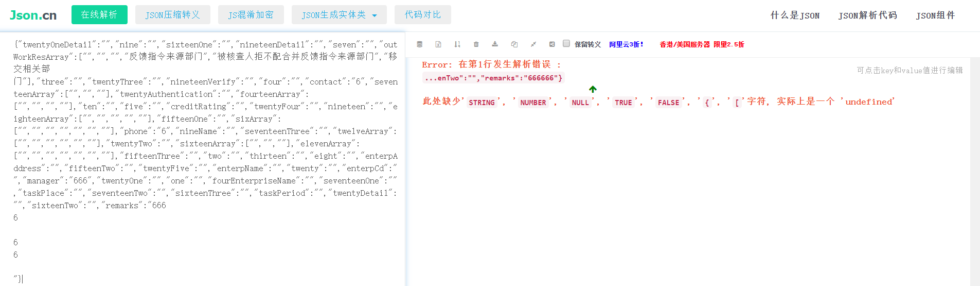This screenshot has width=980, height=286.
Task: Open the JSON压缩转义 tab
Action: [173, 15]
